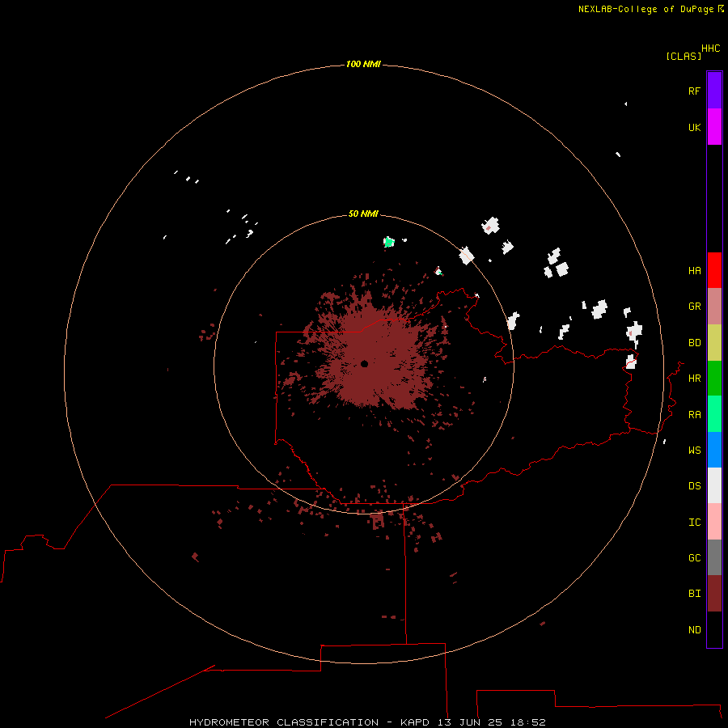Viewport: 728px width, 728px height.
Task: Click the purple RF color swatch
Action: pyautogui.click(x=714, y=91)
